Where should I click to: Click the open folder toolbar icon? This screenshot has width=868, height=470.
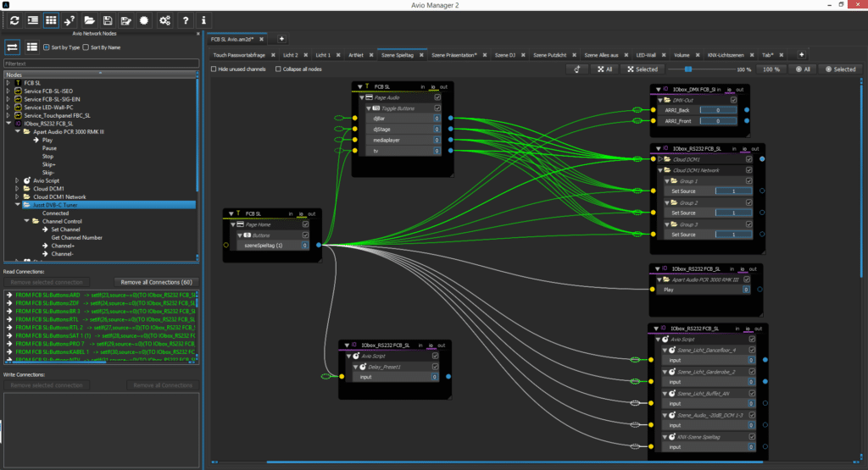(89, 19)
